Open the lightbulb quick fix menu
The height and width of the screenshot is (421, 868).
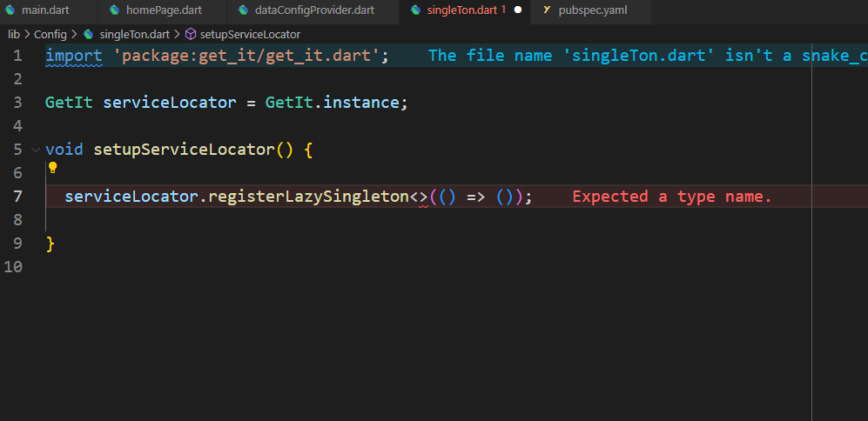(52, 167)
